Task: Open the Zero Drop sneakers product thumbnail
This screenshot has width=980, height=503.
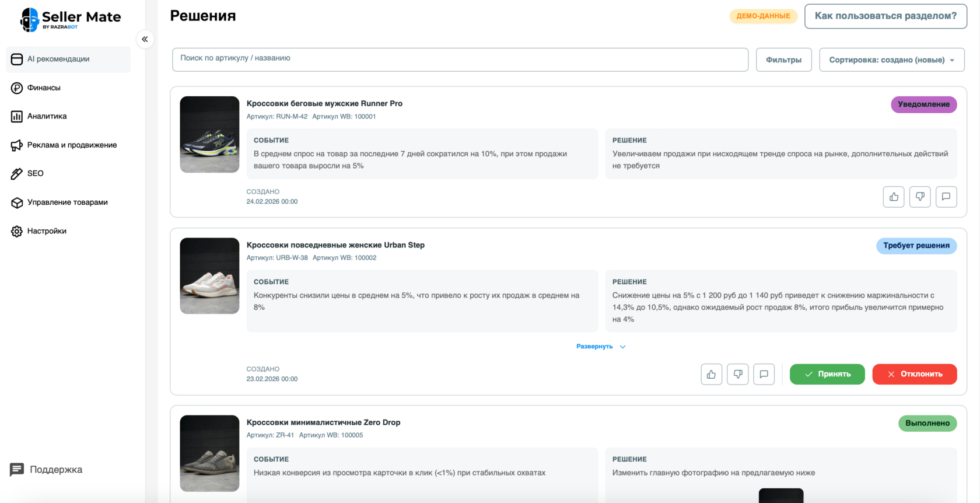Action: (209, 453)
